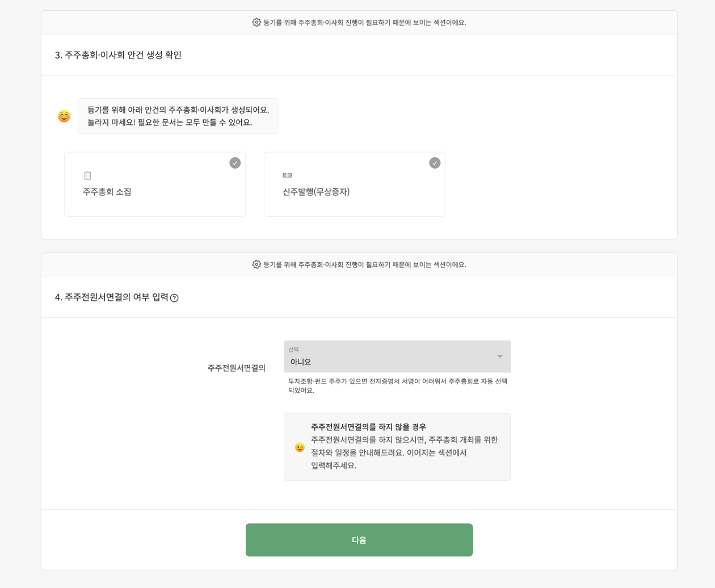
Task: Click the document icon on 주주총회 소집 card
Action: coord(87,175)
